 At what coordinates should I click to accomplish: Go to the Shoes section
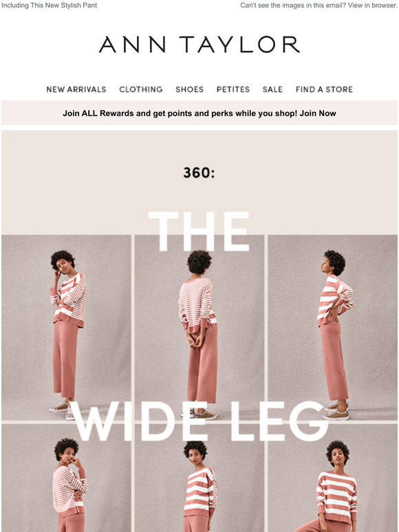click(189, 89)
